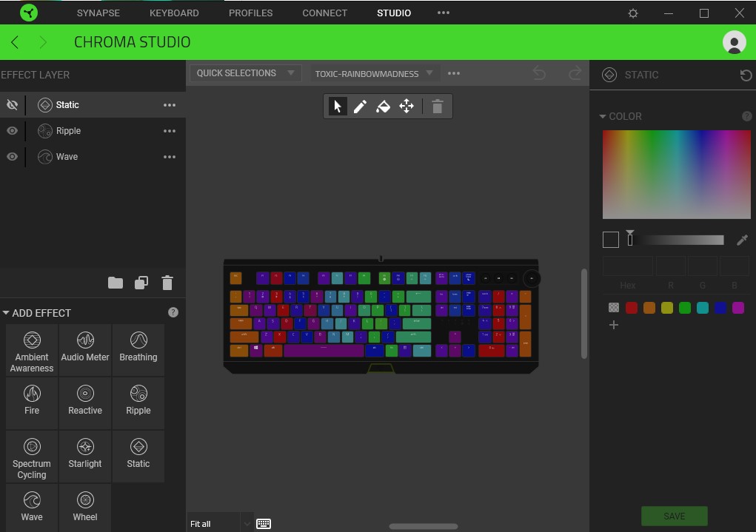Choose the red color swatch
This screenshot has width=756, height=532.
[x=632, y=308]
